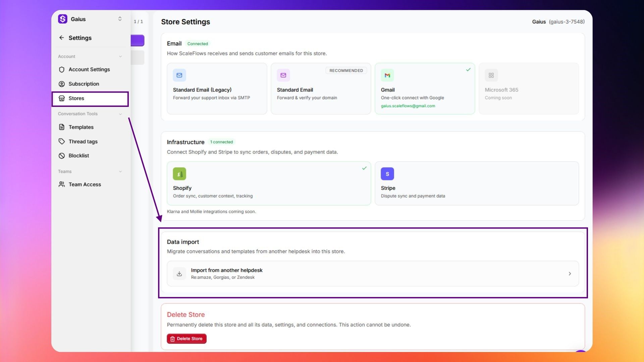Click the RECOMMENDED badge
The width and height of the screenshot is (644, 362).
[x=346, y=70]
